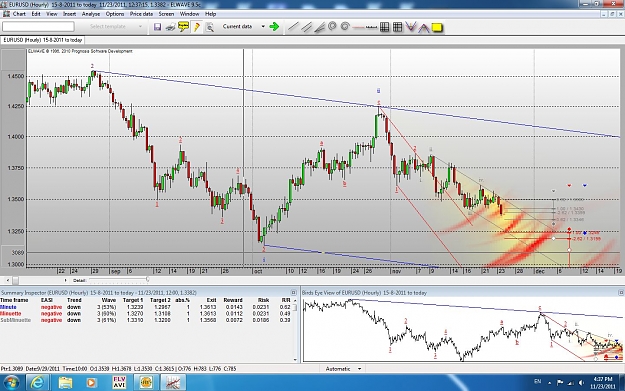
Task: Open the Chart menu
Action: (19, 14)
